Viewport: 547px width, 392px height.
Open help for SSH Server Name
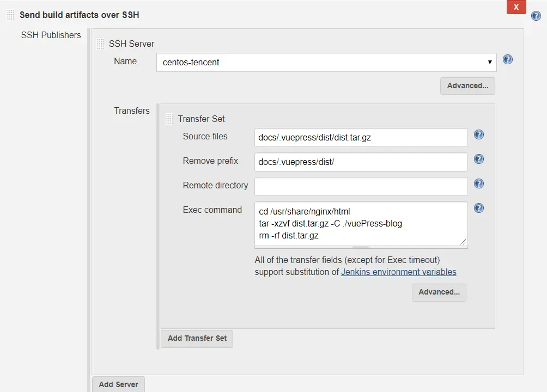point(508,59)
